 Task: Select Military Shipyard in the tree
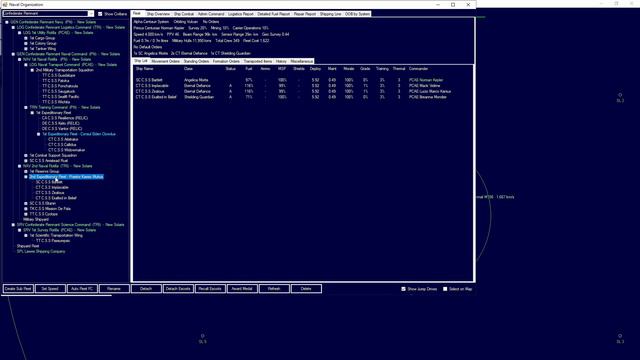[36, 219]
